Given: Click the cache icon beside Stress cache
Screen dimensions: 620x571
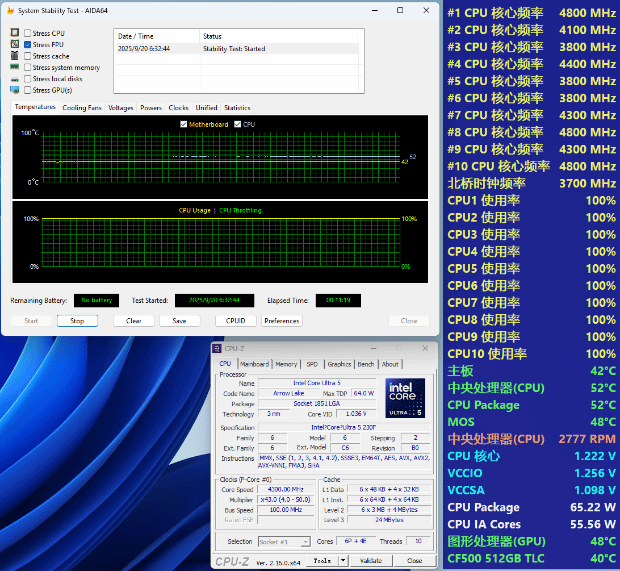Looking at the screenshot, I should click(15, 55).
